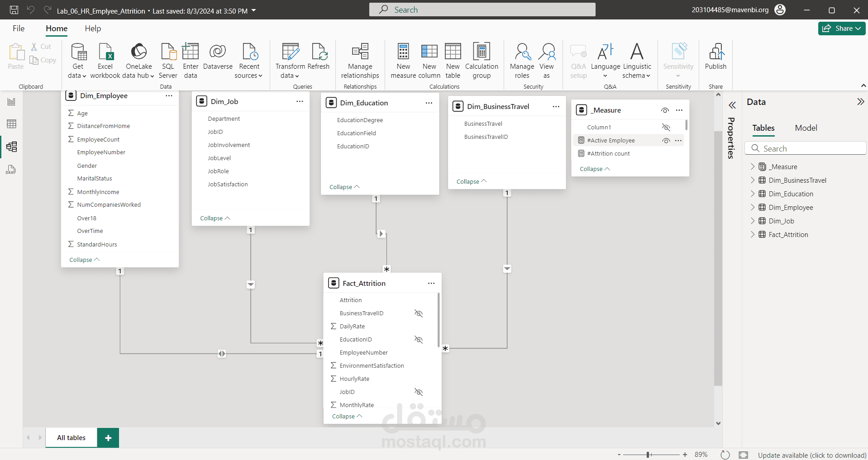Select the Home ribbon tab

(x=57, y=28)
